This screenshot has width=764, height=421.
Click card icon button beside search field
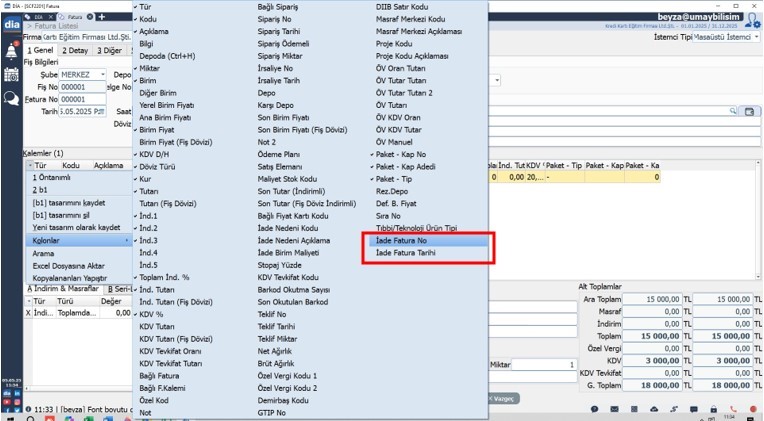click(x=749, y=112)
